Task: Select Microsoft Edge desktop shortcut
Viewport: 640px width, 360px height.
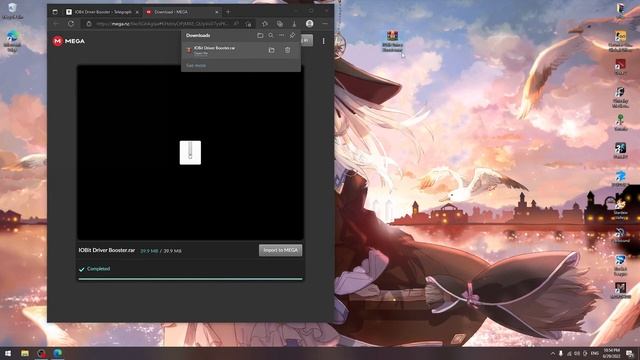Action: (x=12, y=41)
